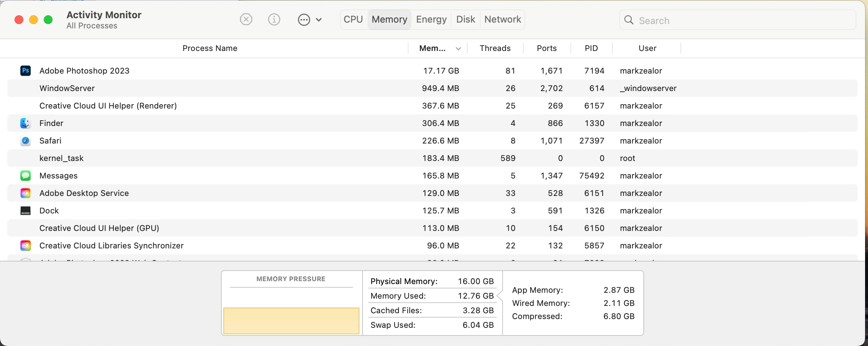Open the ellipsis actions menu icon
This screenshot has height=346, width=868.
pos(304,20)
